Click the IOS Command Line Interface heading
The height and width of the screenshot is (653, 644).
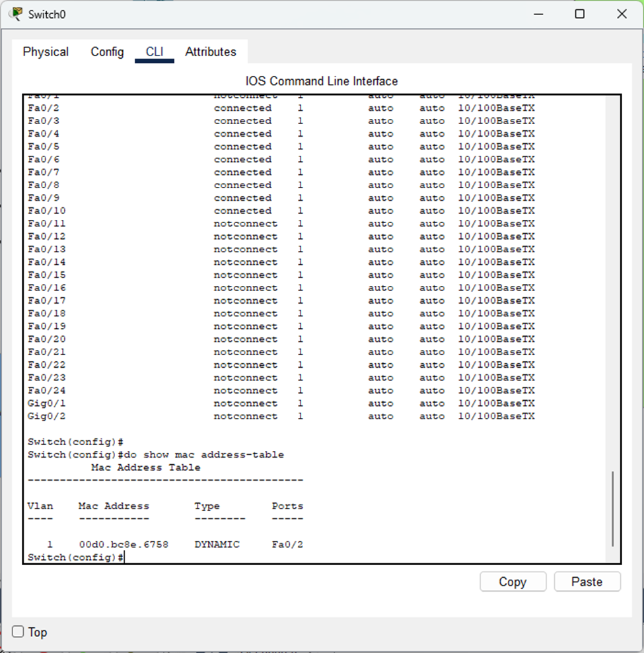tap(322, 81)
